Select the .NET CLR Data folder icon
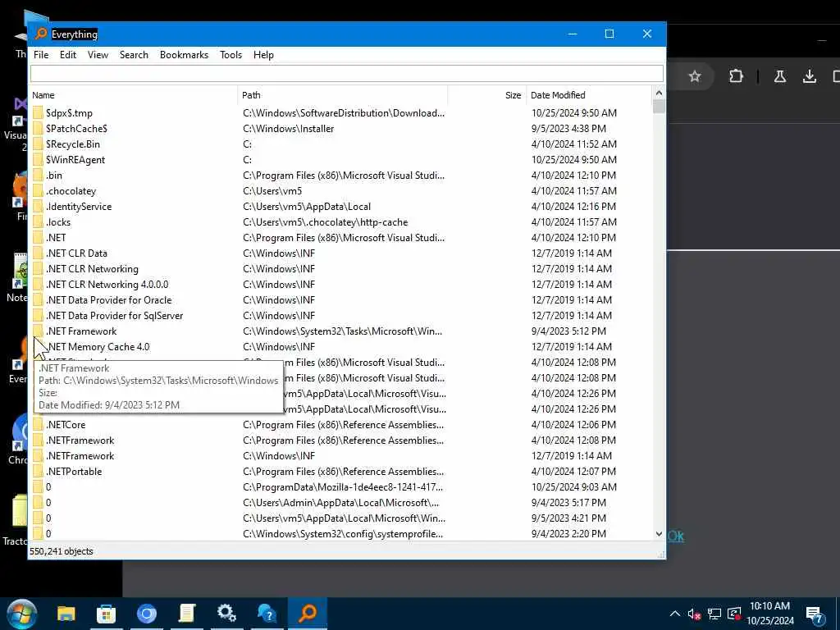This screenshot has height=630, width=840. [38, 253]
